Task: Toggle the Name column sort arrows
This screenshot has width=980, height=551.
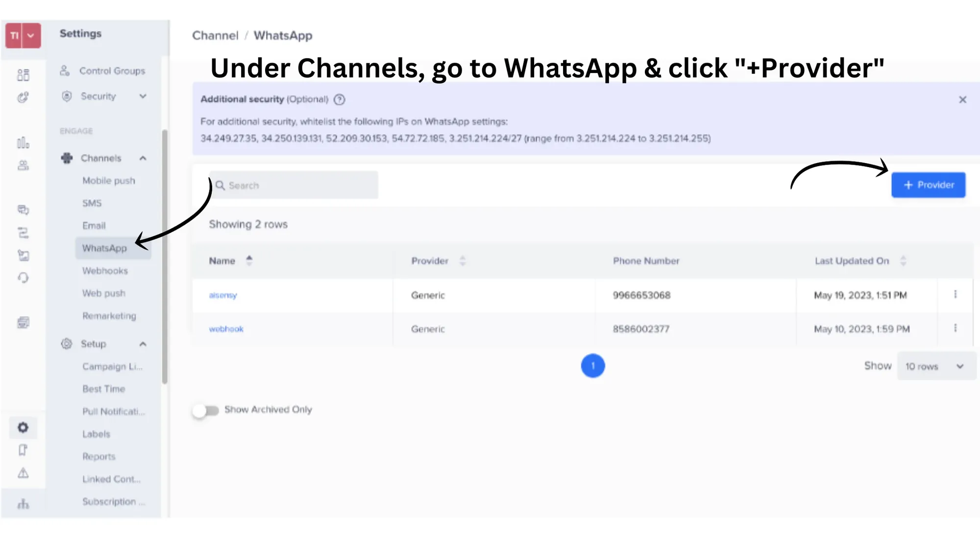Action: tap(249, 261)
